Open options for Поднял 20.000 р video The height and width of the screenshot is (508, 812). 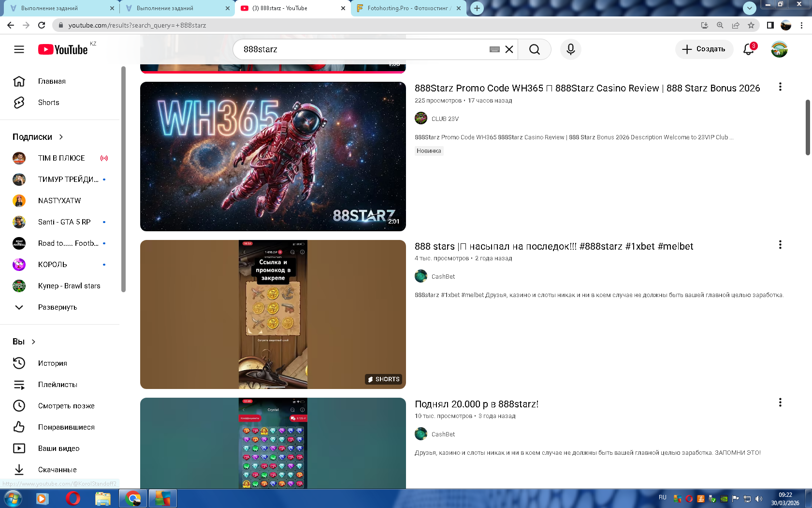780,403
